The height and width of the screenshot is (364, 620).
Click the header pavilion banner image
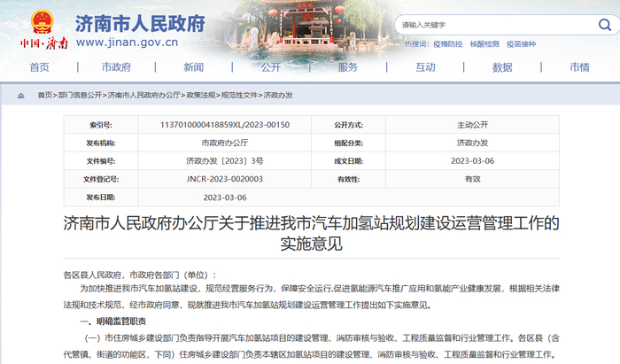[x=306, y=26]
